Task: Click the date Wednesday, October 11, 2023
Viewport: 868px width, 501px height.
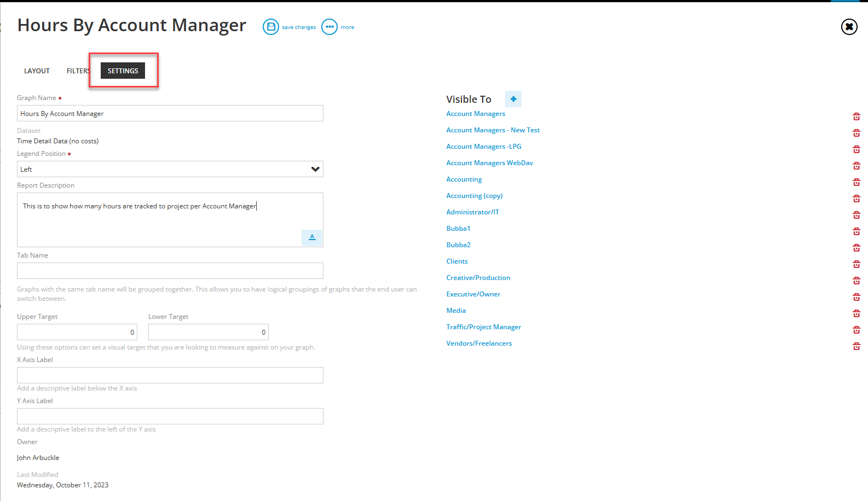Action: click(x=63, y=485)
